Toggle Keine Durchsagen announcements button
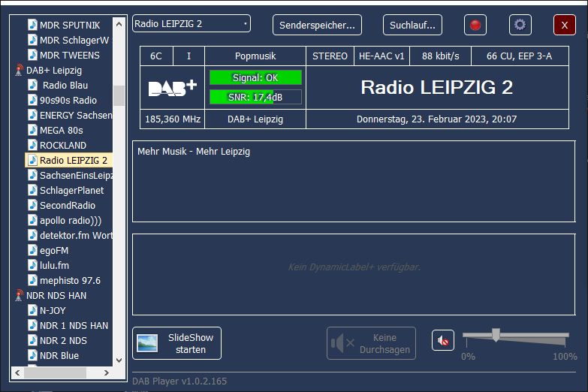The image size is (588, 392). 371,343
